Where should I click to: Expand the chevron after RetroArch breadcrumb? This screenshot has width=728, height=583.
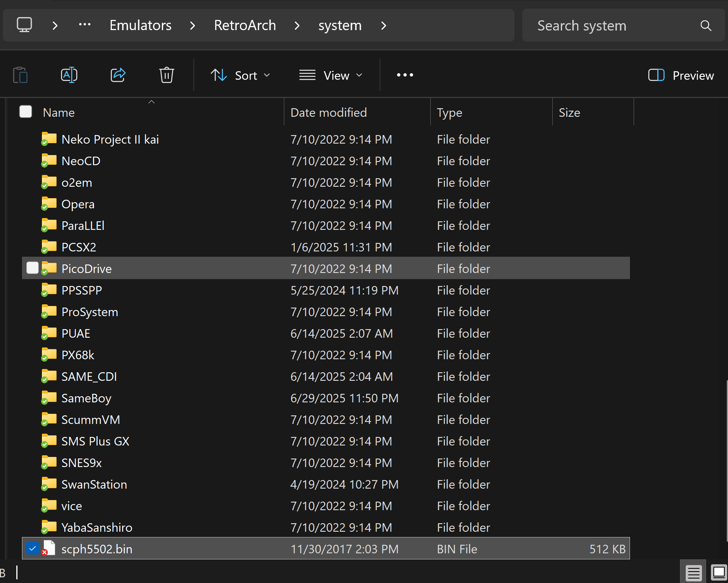pyautogui.click(x=297, y=26)
